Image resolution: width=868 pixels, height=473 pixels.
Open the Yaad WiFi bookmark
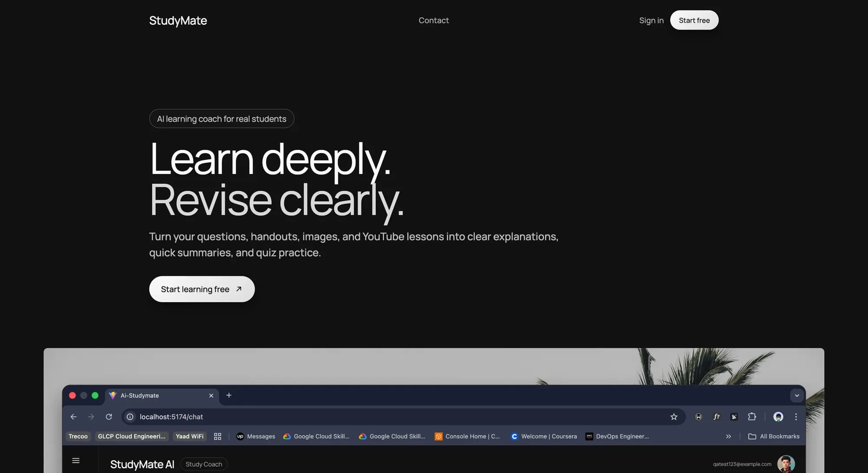tap(189, 436)
